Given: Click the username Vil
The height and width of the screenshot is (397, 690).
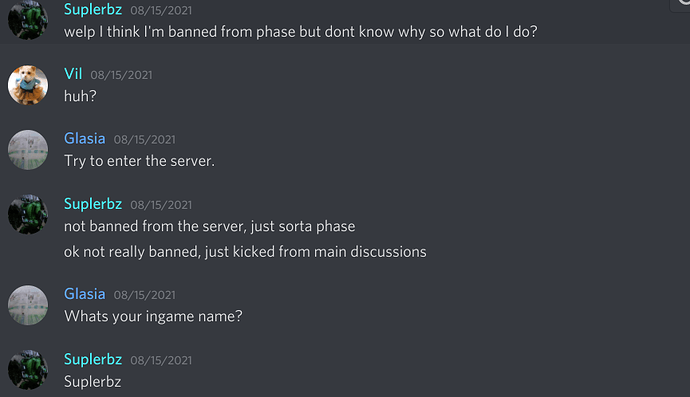Looking at the screenshot, I should coord(73,74).
